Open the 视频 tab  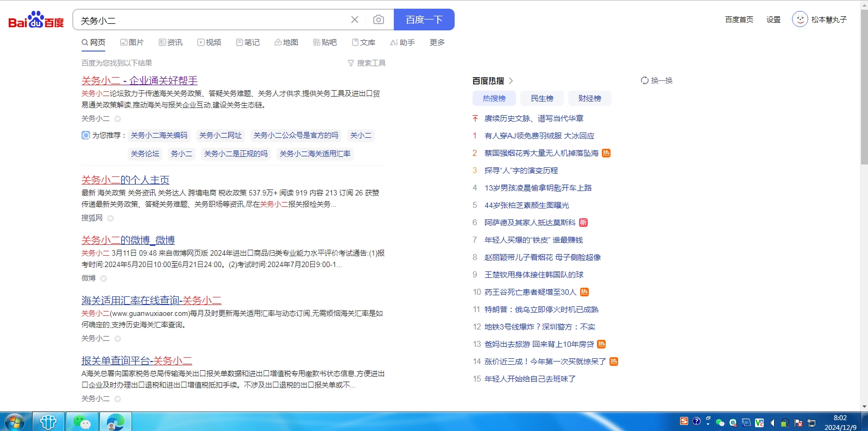[x=209, y=42]
